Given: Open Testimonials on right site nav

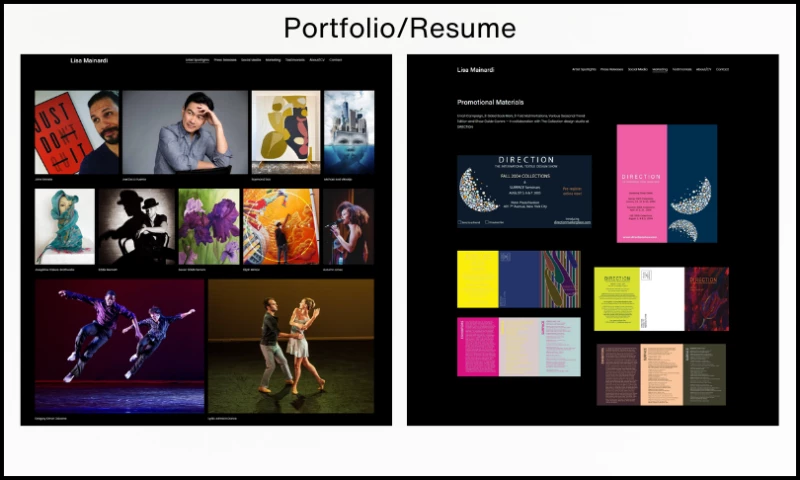Looking at the screenshot, I should (682, 69).
